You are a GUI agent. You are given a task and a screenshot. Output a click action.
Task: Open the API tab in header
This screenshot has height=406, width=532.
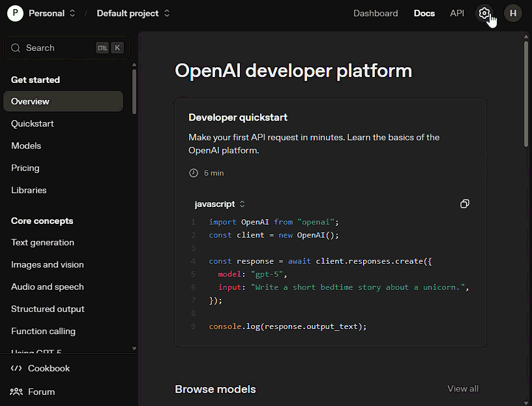pos(457,13)
